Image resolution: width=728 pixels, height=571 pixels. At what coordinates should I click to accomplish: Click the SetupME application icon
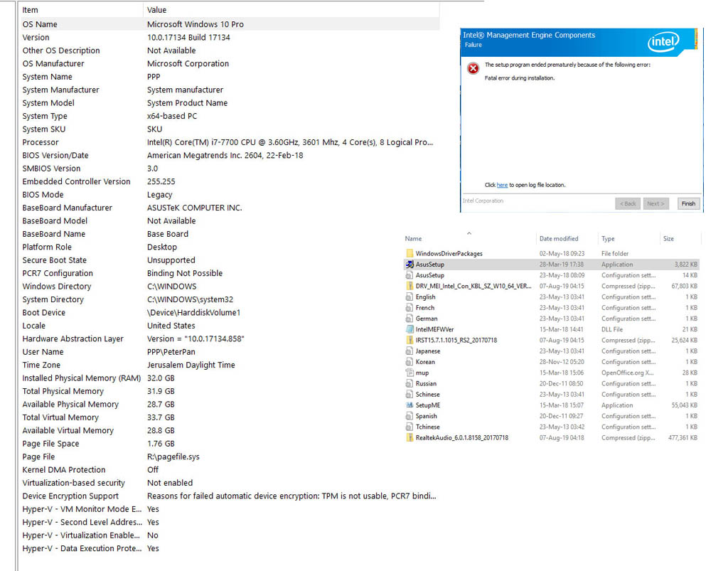(x=409, y=405)
